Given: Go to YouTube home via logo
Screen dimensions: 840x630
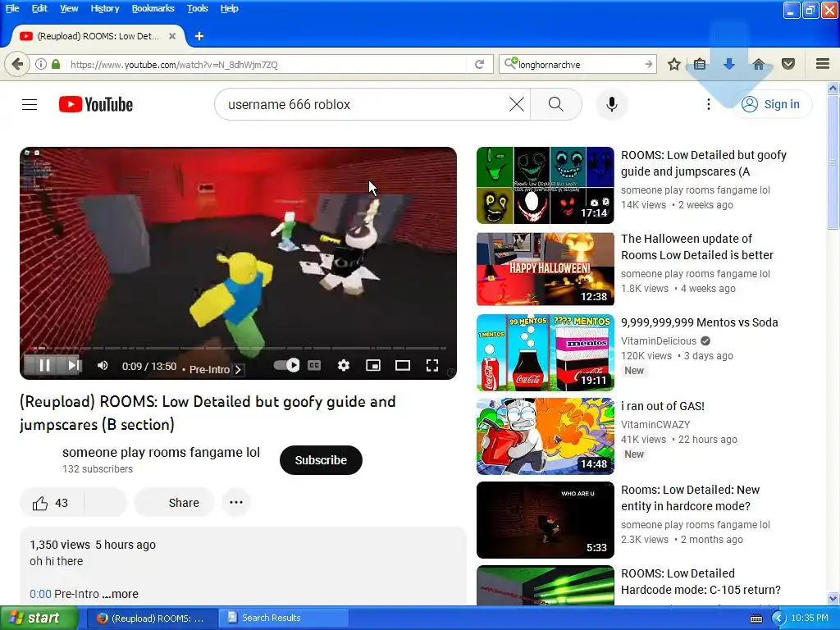Looking at the screenshot, I should [96, 104].
